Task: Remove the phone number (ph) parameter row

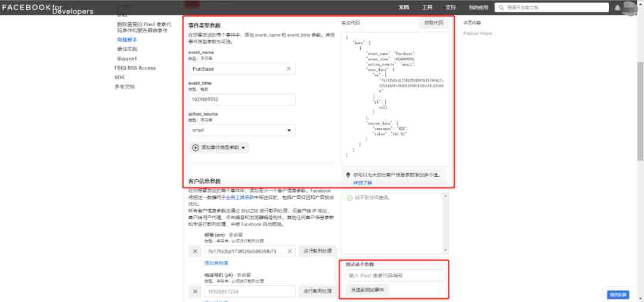Action: 194,291
